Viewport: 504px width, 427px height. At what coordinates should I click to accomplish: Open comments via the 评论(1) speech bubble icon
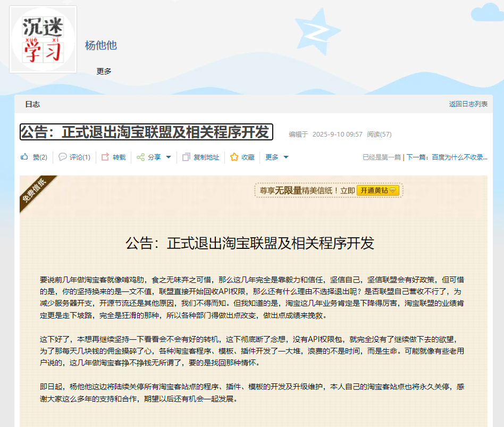[x=62, y=157]
